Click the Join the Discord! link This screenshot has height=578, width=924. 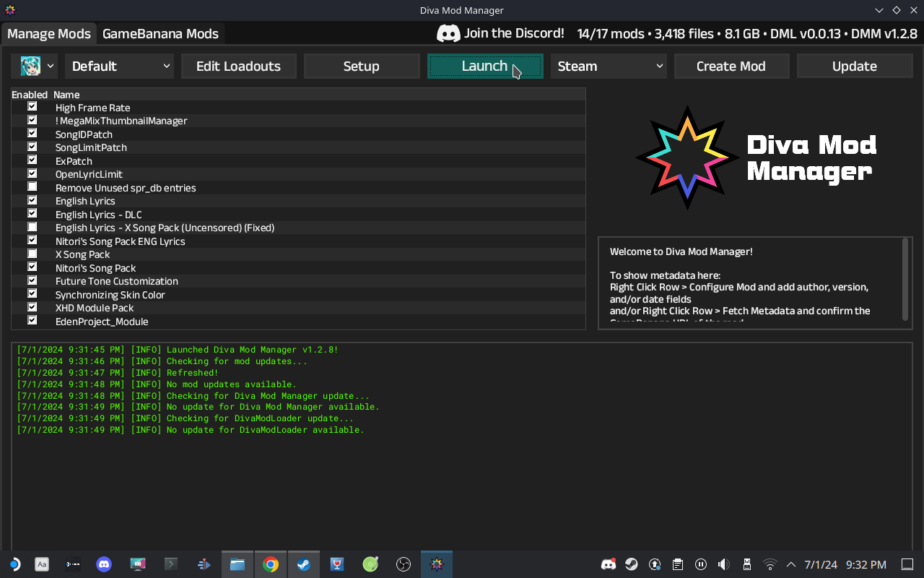click(x=514, y=33)
